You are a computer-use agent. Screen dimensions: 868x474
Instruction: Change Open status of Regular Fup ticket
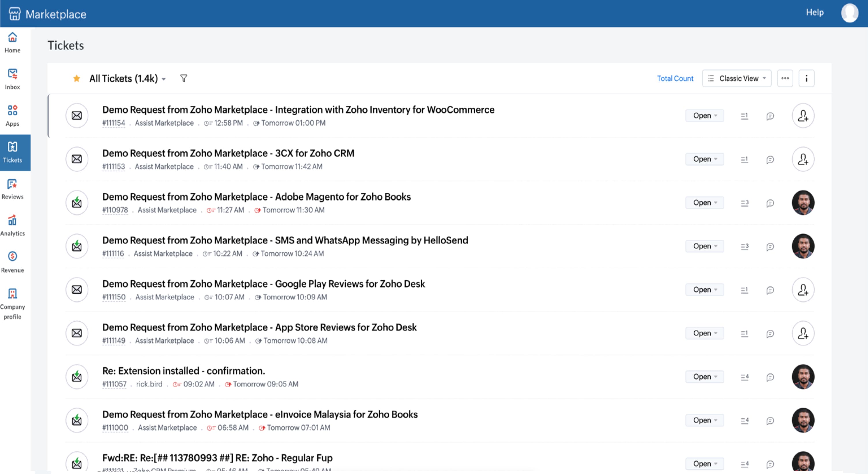point(704,464)
